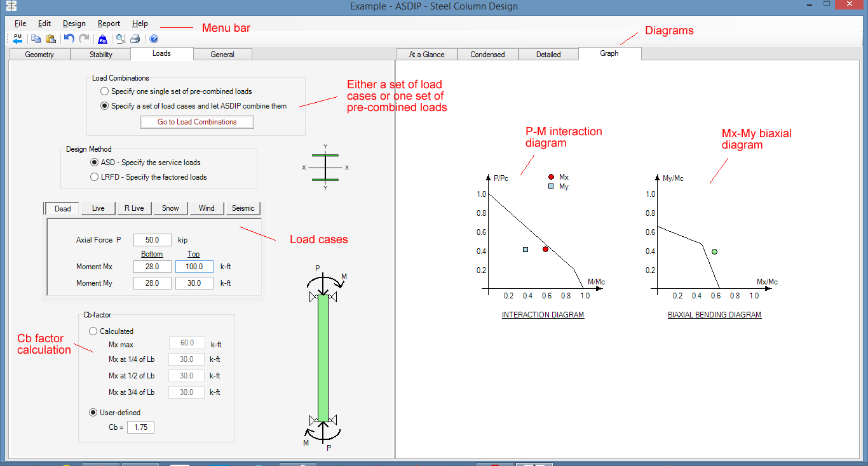This screenshot has height=466, width=868.
Task: Open print preview magnifier icon
Action: coord(121,39)
